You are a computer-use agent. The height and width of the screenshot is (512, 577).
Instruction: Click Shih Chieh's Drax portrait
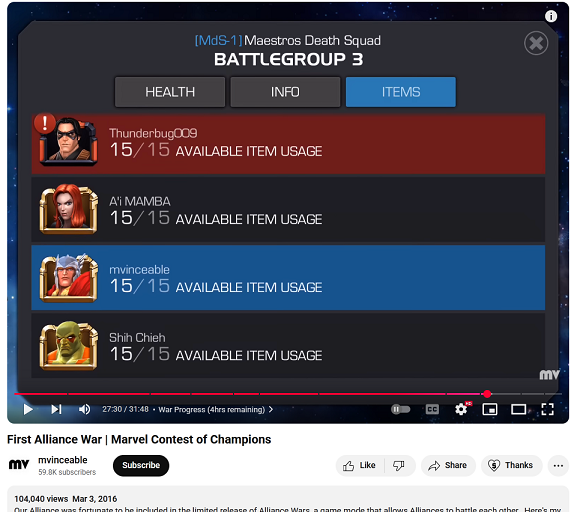pos(69,345)
